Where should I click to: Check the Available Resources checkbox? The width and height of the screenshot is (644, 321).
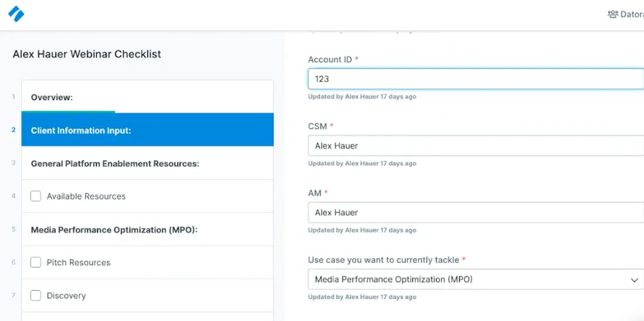pos(36,196)
